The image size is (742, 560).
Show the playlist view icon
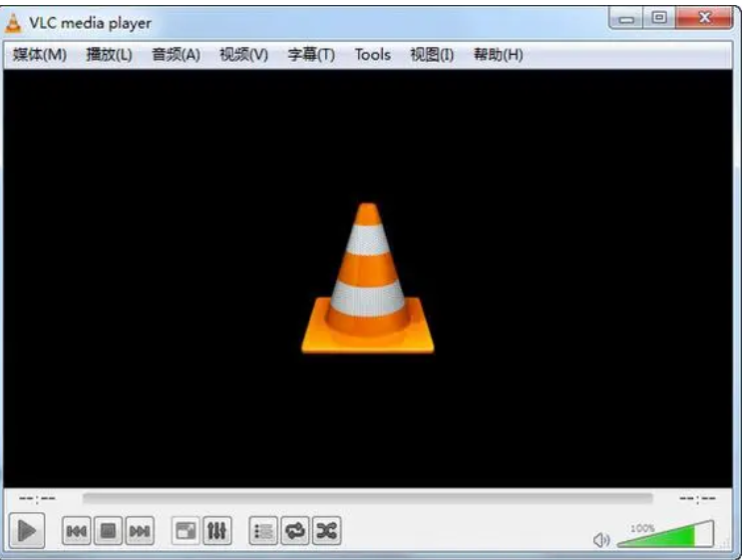click(x=263, y=531)
